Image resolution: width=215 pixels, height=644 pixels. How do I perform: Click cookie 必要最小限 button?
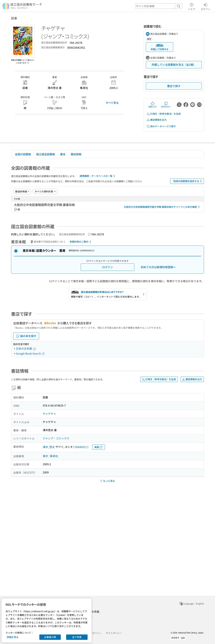point(50,637)
